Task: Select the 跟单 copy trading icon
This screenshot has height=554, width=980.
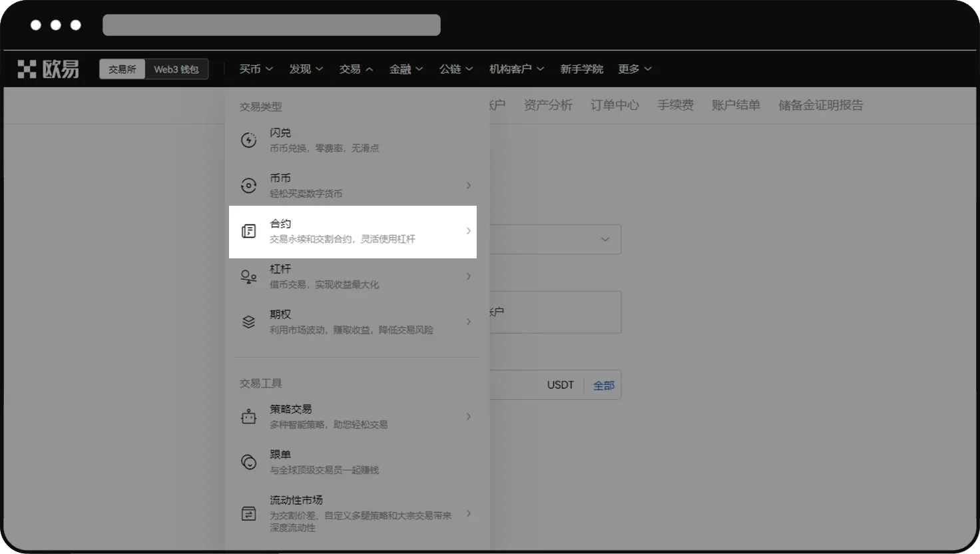Action: click(248, 461)
